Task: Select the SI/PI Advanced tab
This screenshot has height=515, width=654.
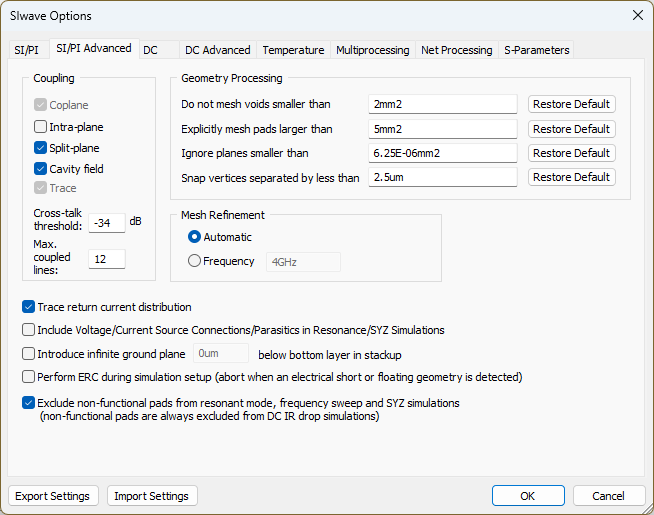Action: pyautogui.click(x=94, y=48)
